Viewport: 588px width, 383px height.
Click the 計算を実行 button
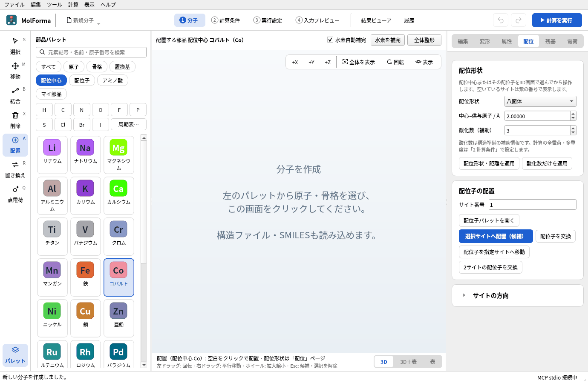(x=557, y=20)
